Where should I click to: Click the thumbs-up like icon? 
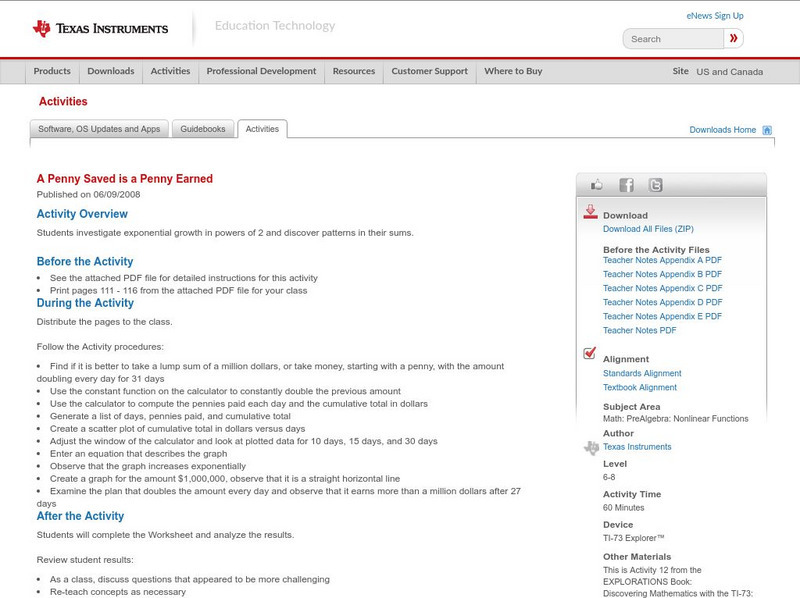coord(596,185)
